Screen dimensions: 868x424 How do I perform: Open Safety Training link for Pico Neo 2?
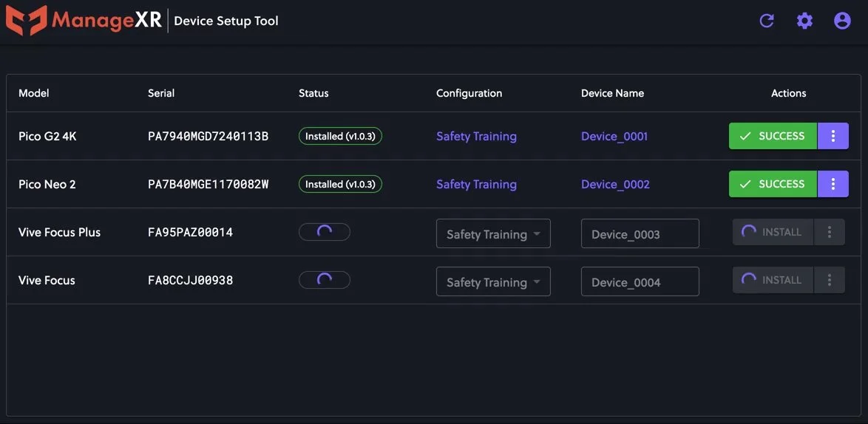(x=476, y=185)
